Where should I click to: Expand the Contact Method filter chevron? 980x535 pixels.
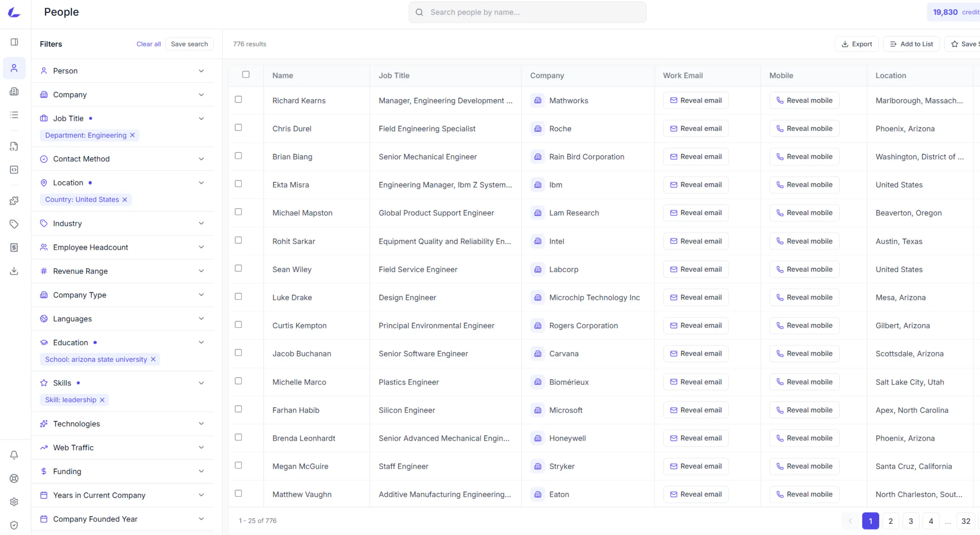tap(201, 159)
